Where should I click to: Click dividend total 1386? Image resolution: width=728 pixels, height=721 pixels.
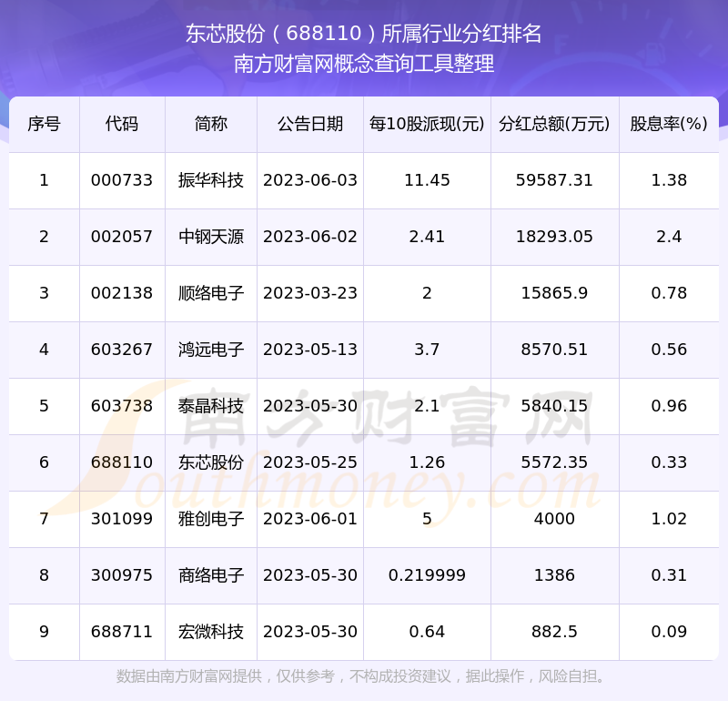pyautogui.click(x=554, y=575)
